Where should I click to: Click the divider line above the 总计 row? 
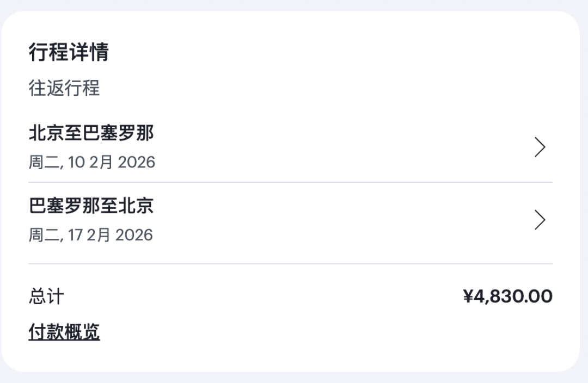(x=291, y=264)
